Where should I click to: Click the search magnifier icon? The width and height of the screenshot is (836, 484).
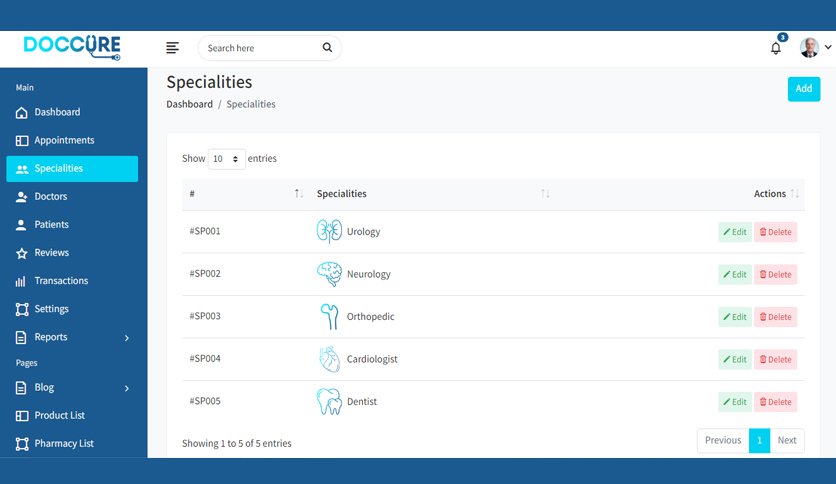pyautogui.click(x=327, y=47)
